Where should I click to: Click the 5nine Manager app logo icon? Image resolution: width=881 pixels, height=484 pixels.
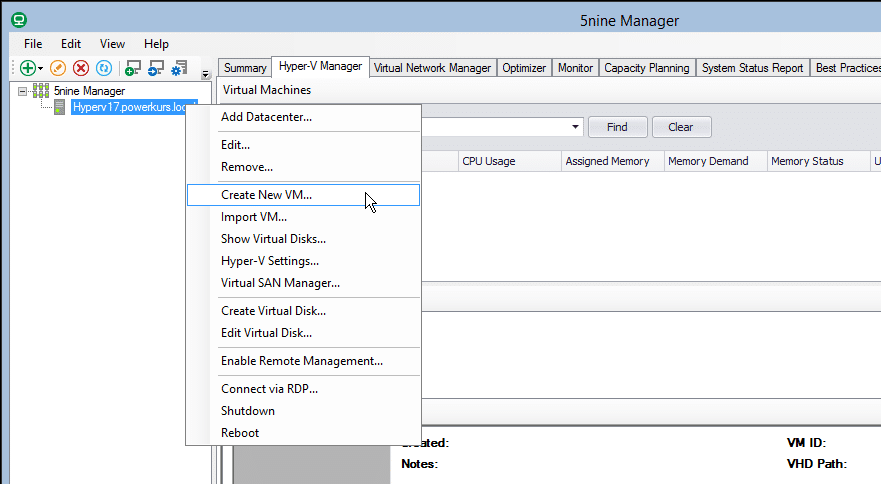pos(19,20)
